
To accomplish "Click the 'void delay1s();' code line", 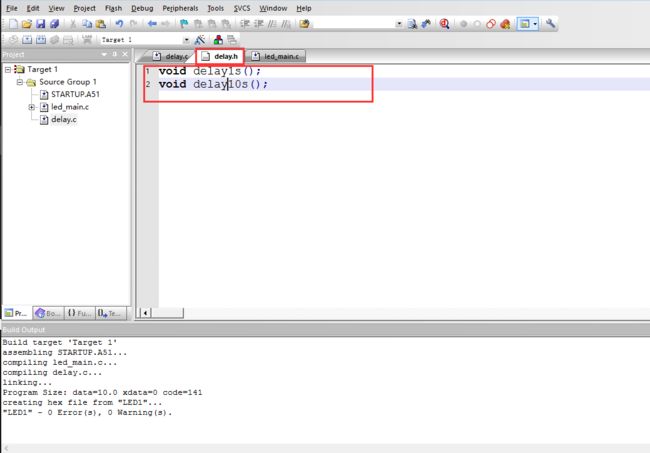I will (x=210, y=71).
